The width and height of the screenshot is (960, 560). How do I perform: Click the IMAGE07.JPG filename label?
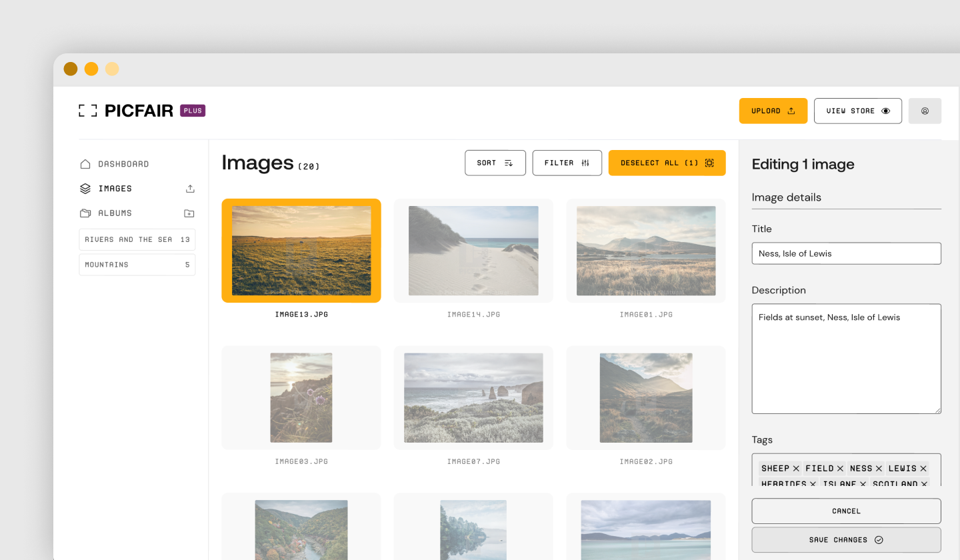(473, 461)
